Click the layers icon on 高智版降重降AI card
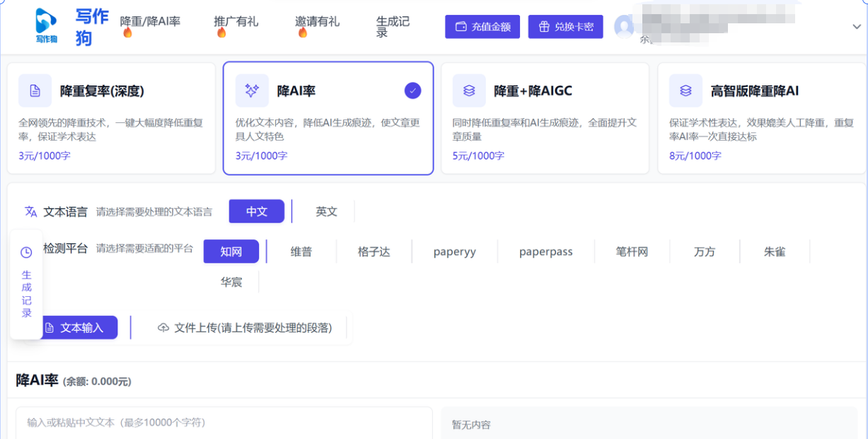The height and width of the screenshot is (439, 868). tap(685, 90)
